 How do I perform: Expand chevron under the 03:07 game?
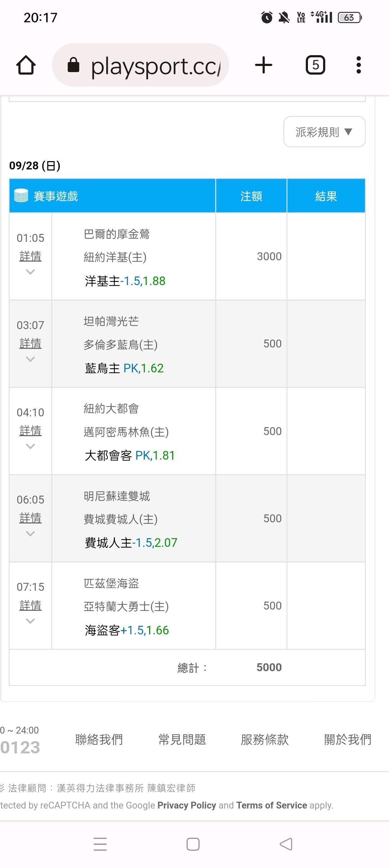(31, 359)
